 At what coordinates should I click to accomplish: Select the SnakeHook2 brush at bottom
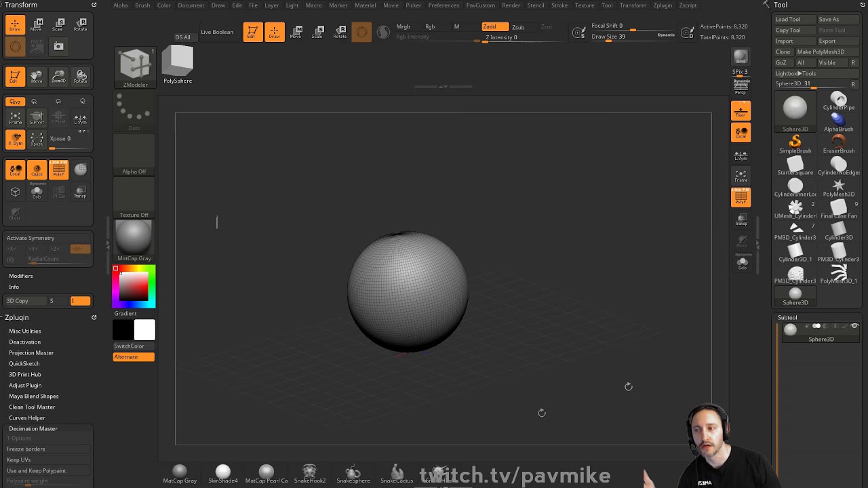(310, 474)
